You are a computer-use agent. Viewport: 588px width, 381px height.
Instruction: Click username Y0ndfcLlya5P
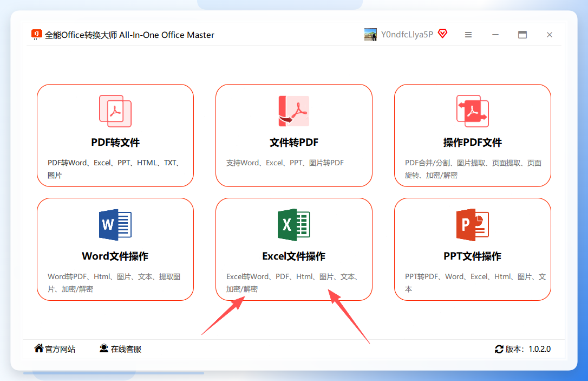tap(407, 35)
